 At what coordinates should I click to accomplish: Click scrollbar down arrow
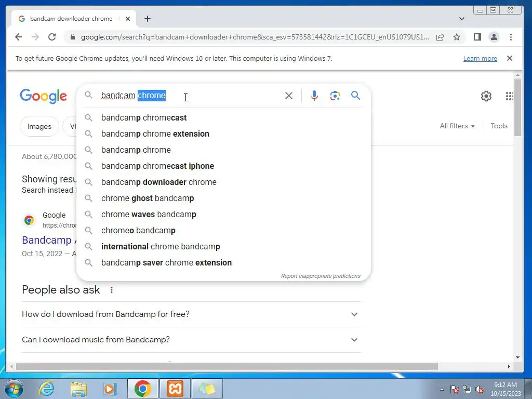pos(517,357)
